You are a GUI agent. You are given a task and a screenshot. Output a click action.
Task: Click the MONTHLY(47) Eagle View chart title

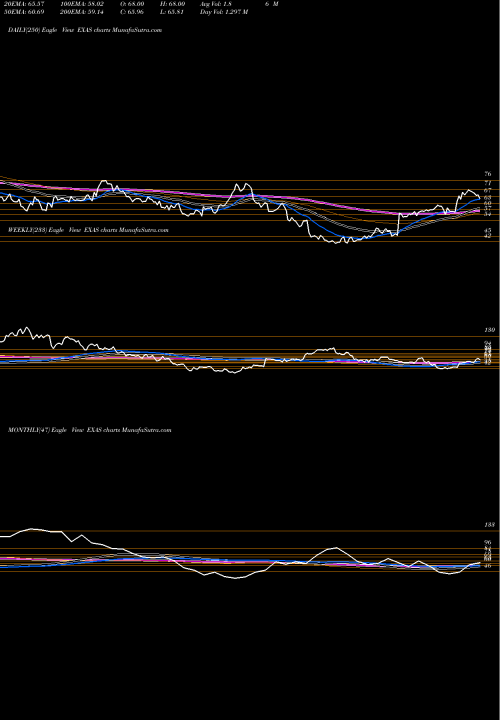[x=90, y=430]
